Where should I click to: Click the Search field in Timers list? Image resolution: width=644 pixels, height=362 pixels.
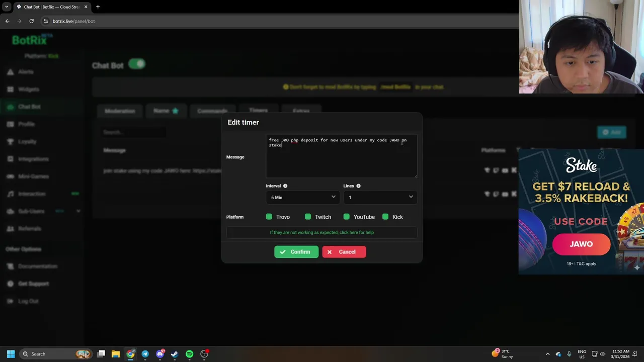click(133, 132)
